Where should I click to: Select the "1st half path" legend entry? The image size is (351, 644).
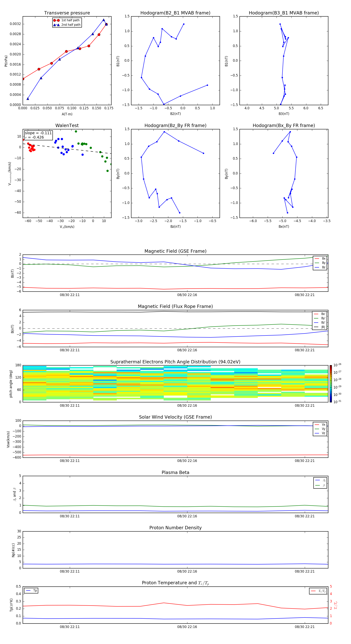[66, 20]
